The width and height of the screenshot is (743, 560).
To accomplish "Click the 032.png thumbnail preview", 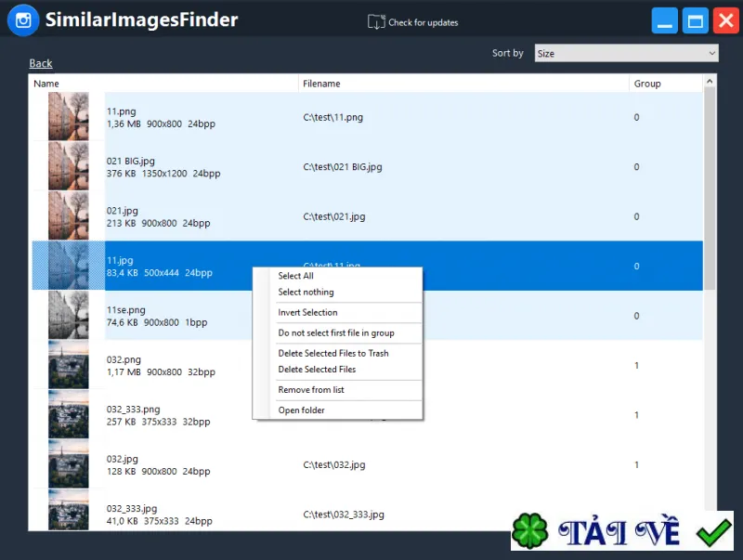I will click(x=68, y=365).
